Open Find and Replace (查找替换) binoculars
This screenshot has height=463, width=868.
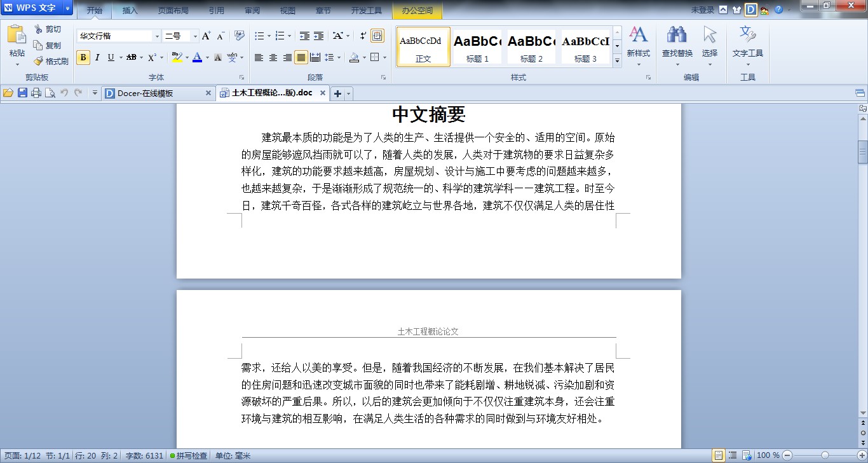pyautogui.click(x=677, y=34)
